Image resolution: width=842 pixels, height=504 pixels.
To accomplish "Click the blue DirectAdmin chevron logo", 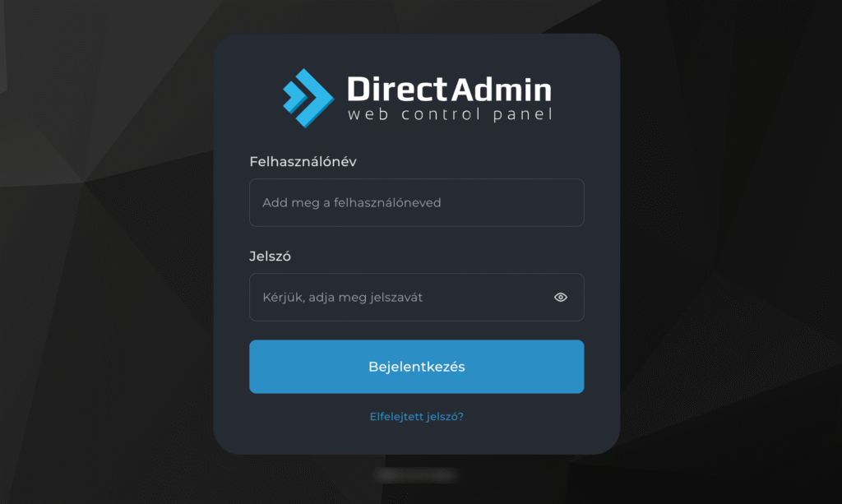I will point(308,98).
